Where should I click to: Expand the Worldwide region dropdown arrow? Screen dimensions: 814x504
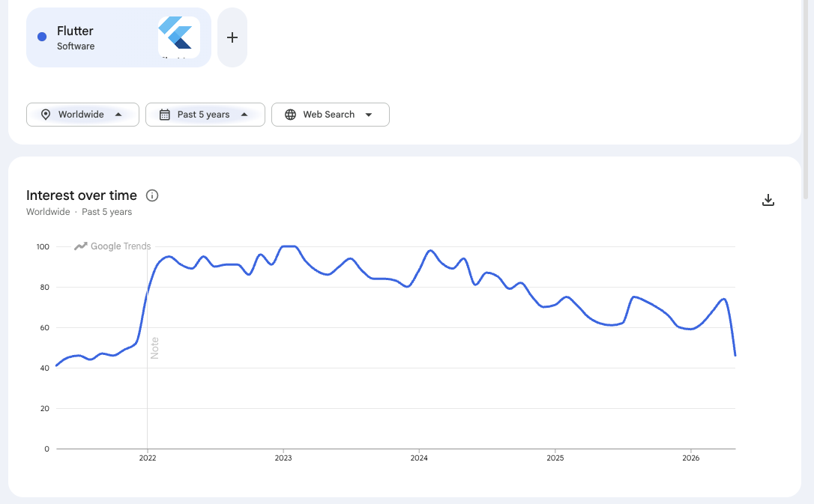(118, 115)
